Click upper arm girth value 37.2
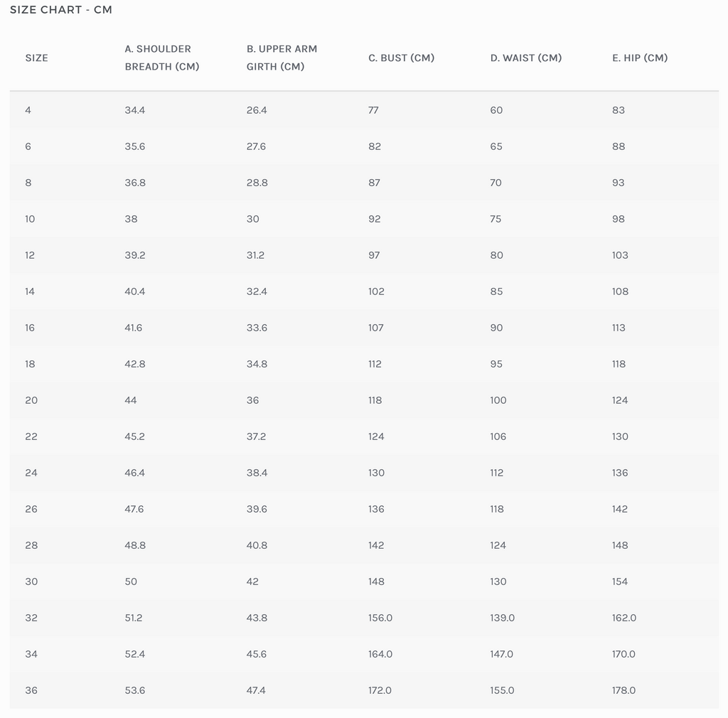This screenshot has height=718, width=728. click(x=257, y=436)
